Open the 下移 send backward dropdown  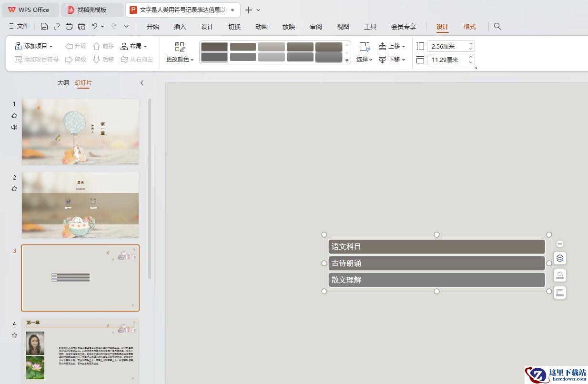coord(392,60)
